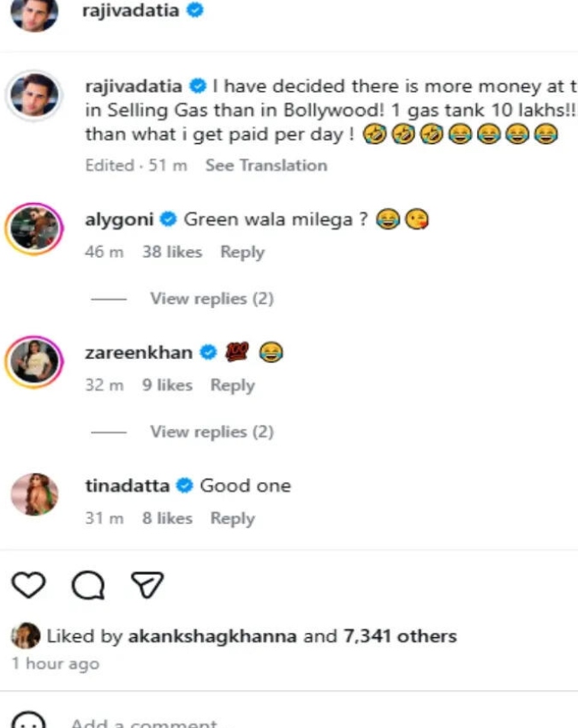The height and width of the screenshot is (728, 578).
Task: Expand replies under alygoni's comment
Action: coord(212,298)
